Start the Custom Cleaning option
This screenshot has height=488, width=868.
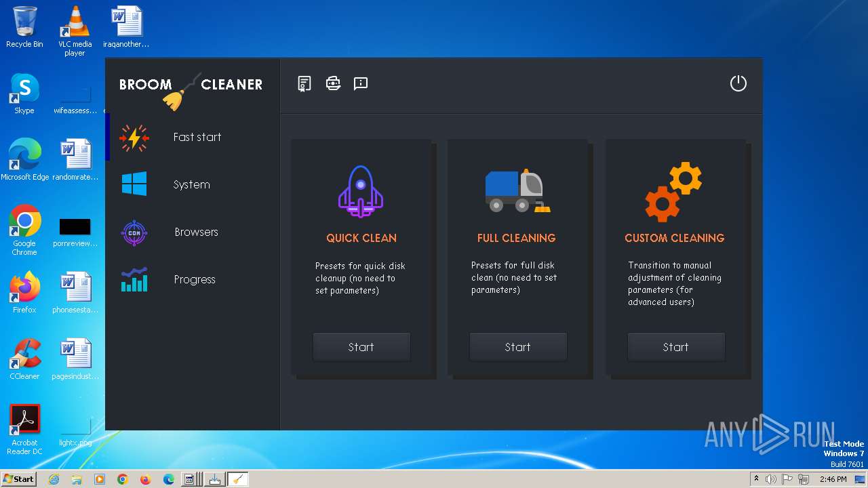tap(676, 347)
